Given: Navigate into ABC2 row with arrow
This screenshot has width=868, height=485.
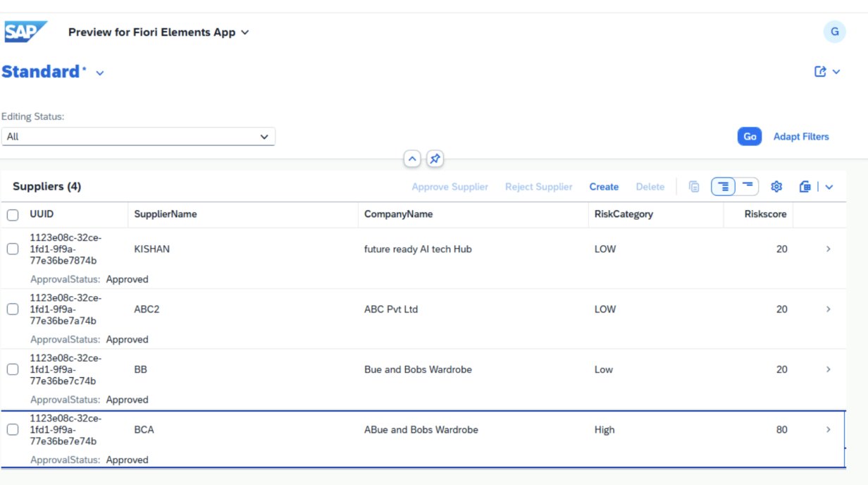Looking at the screenshot, I should [x=828, y=309].
